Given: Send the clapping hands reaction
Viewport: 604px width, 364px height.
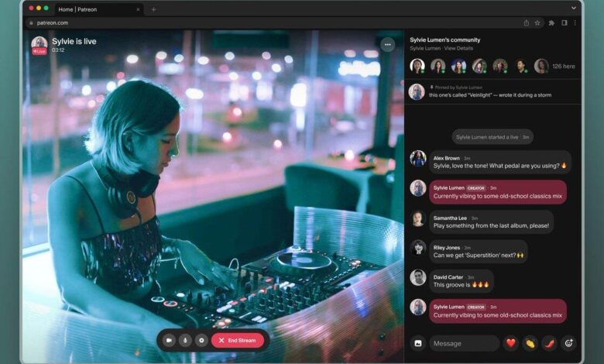Looking at the screenshot, I should [x=530, y=343].
